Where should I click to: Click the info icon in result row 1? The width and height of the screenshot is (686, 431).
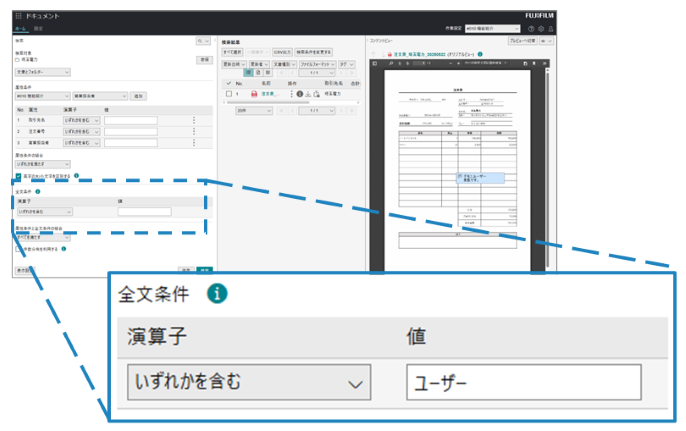[x=299, y=93]
